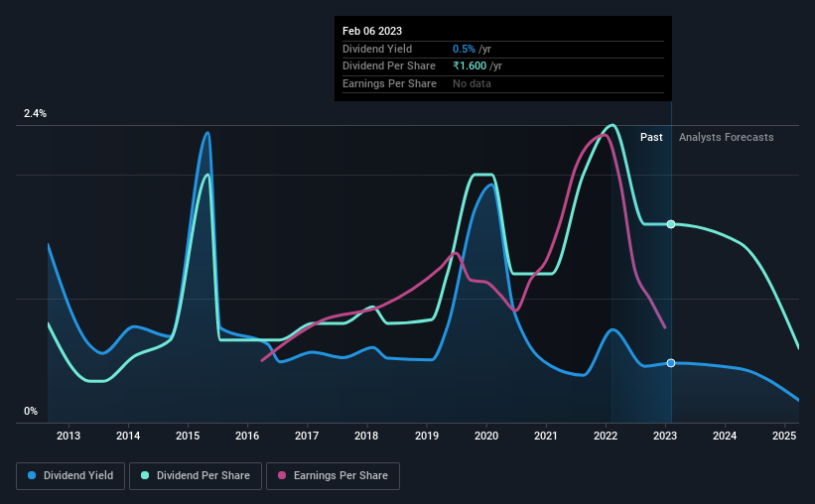815x504 pixels.
Task: Click the '0%' y-axis label
Action: click(x=31, y=411)
